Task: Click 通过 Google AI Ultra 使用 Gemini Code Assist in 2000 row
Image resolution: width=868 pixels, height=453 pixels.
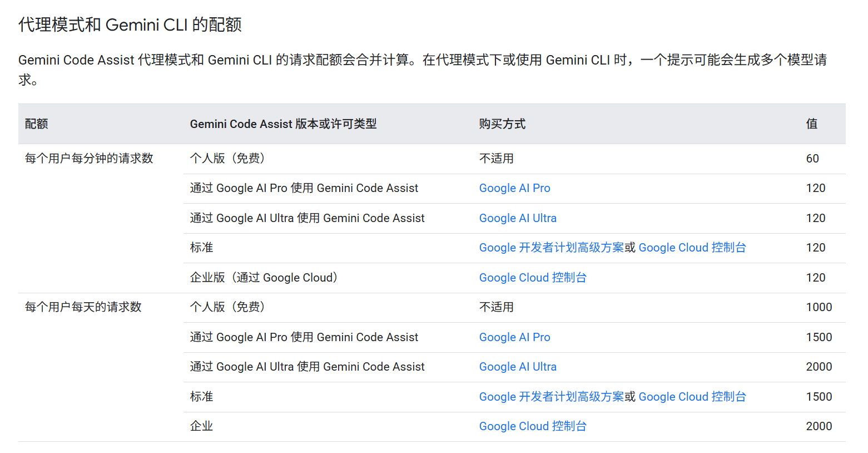Action: tap(307, 367)
